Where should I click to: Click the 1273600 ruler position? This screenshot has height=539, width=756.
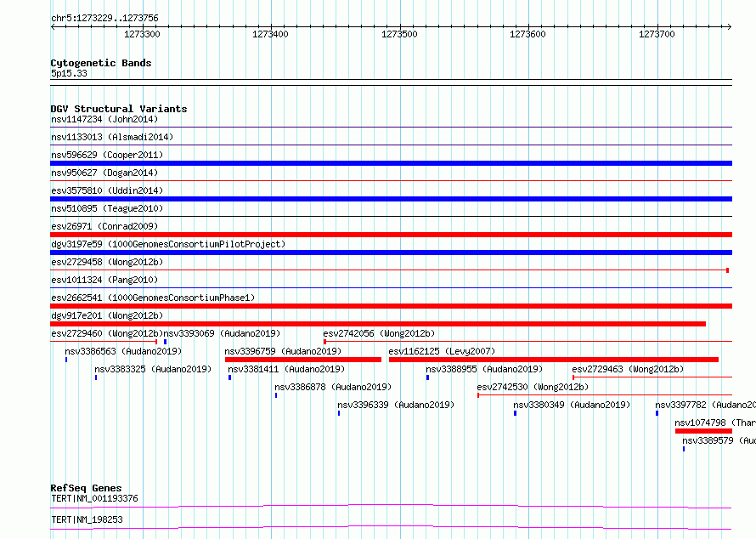528,34
